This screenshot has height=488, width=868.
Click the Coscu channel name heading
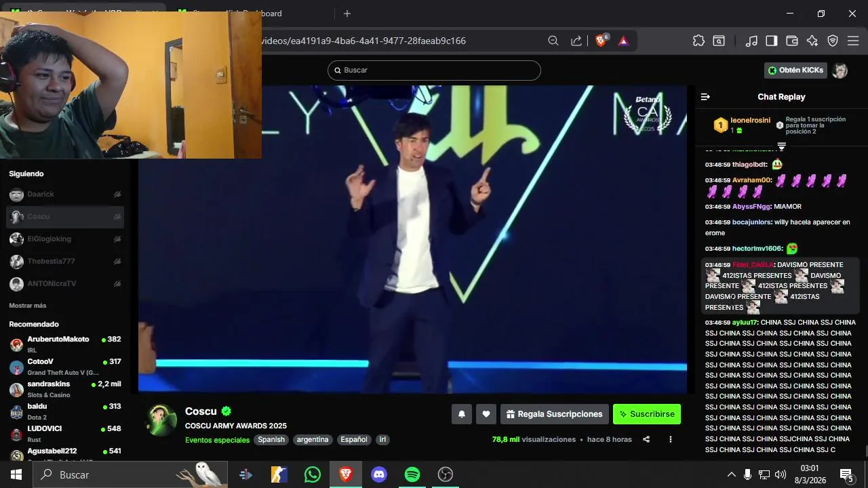coord(201,411)
